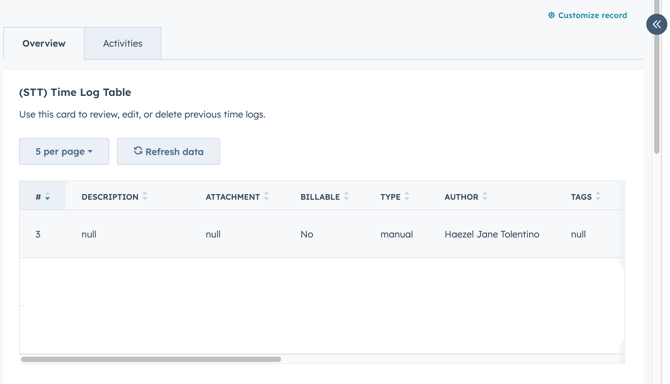670x384 pixels.
Task: Sort by Attachment column arrows
Action: point(267,196)
